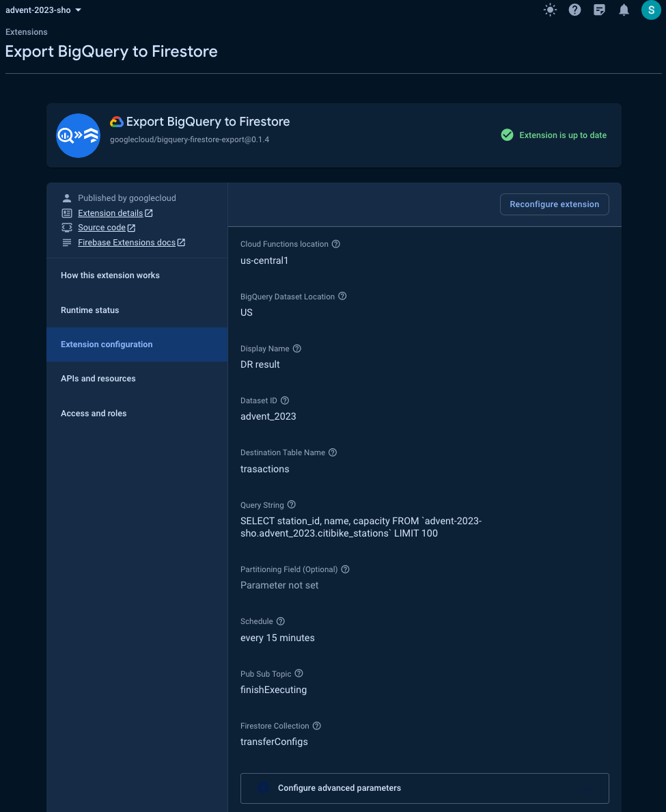The width and height of the screenshot is (666, 812).
Task: Click the Parameter not set text
Action: (x=279, y=585)
